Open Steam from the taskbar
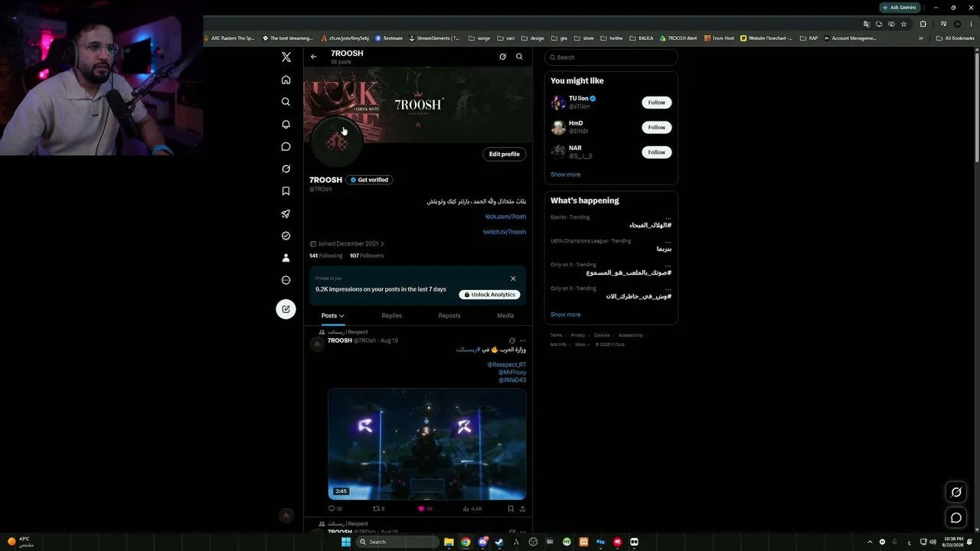 point(499,542)
